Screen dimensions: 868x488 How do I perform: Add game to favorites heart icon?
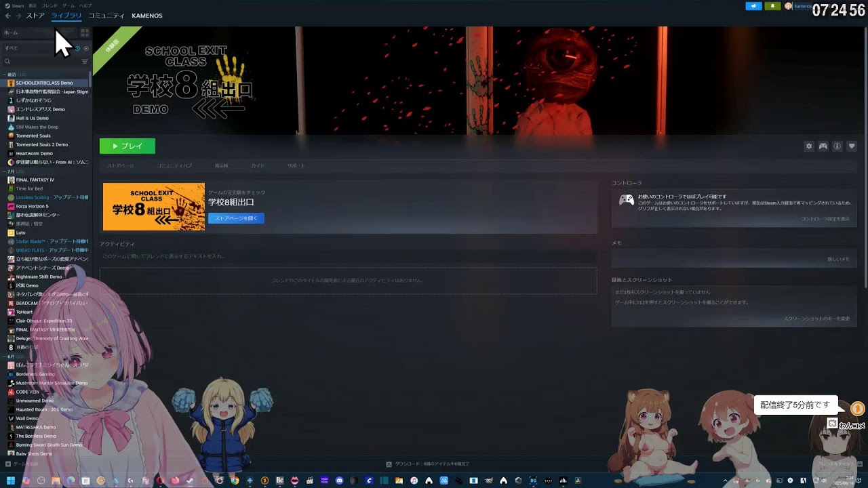pos(852,146)
